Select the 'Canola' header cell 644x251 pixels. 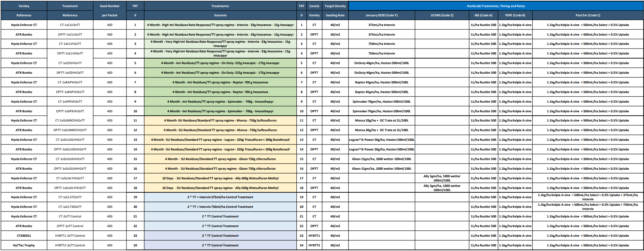coord(314,6)
